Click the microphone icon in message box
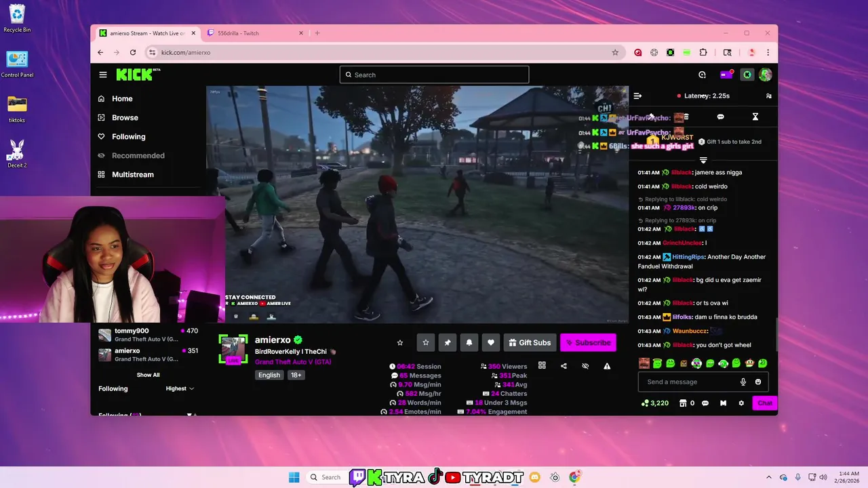 (743, 382)
